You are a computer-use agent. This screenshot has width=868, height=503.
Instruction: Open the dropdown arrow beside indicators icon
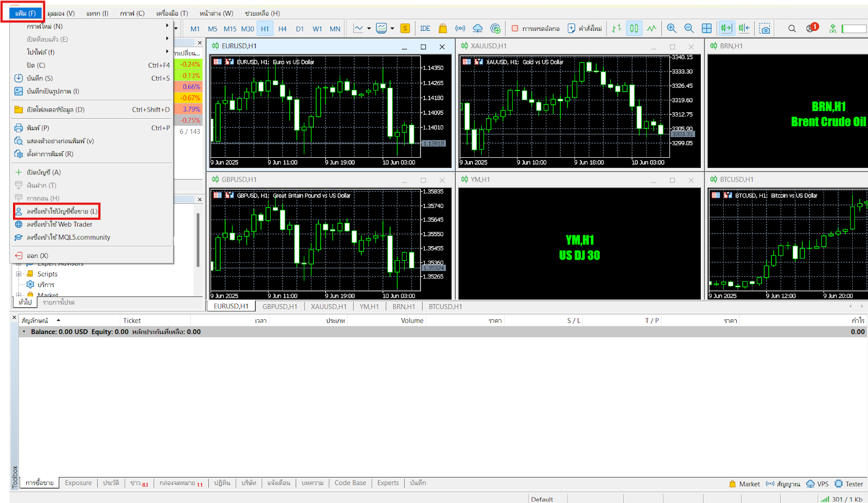(392, 29)
